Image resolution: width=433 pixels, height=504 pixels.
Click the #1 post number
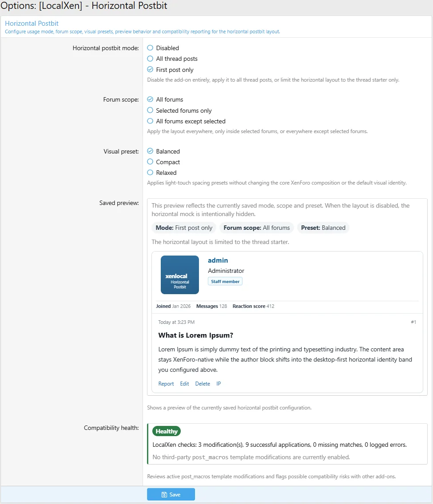413,322
